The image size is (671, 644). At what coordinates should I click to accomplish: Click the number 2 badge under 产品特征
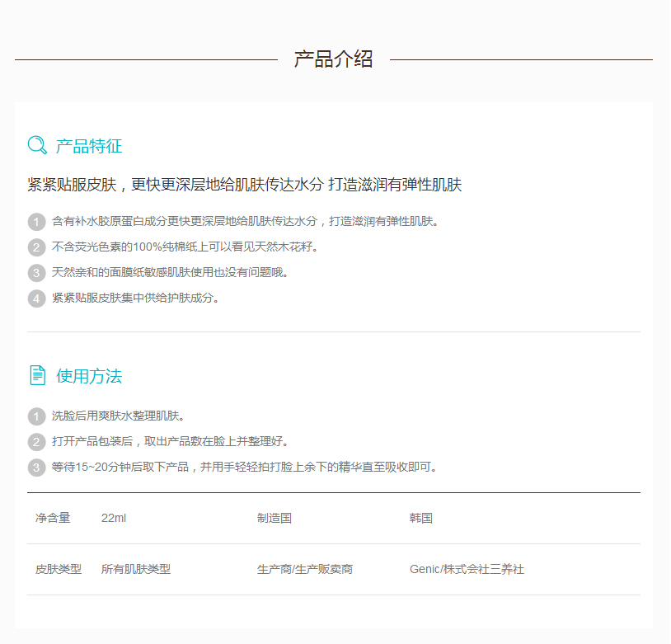coord(36,247)
